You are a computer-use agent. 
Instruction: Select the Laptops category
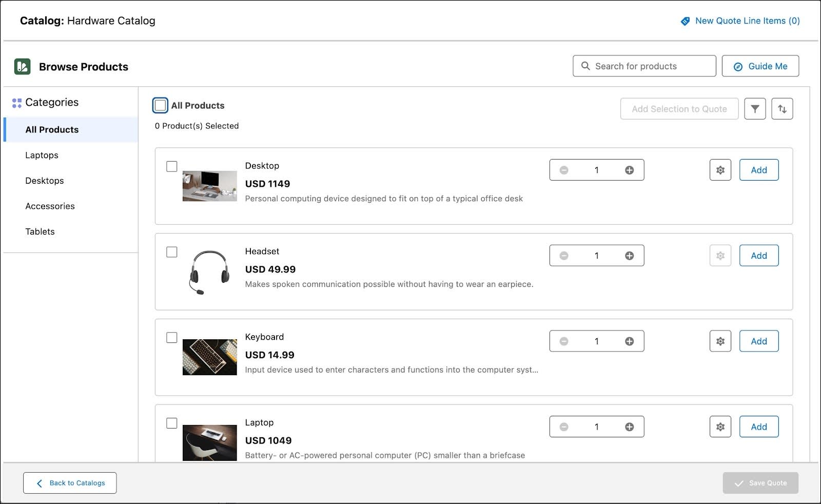42,155
